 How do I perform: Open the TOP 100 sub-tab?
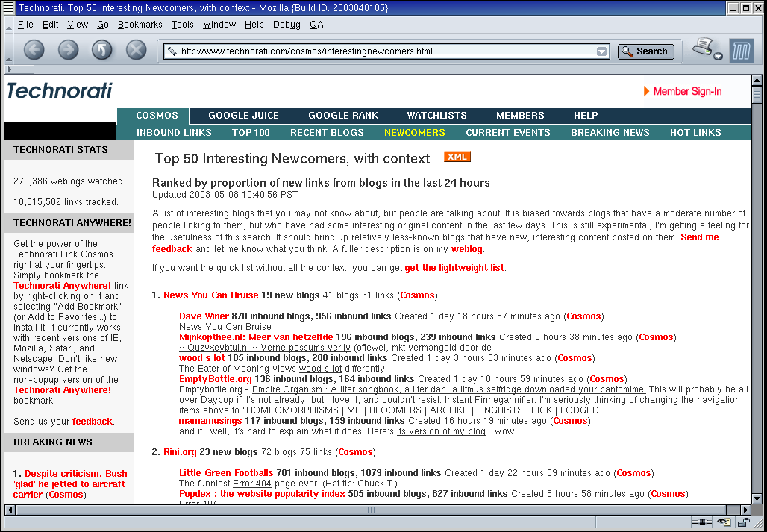click(x=251, y=133)
